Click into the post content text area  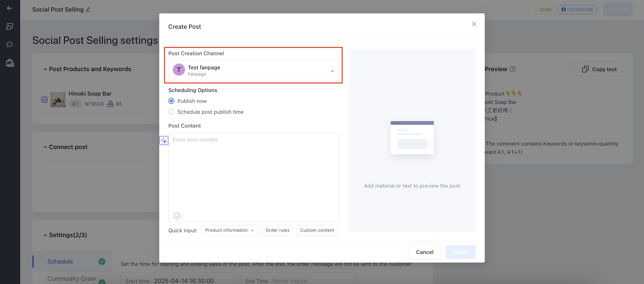pos(254,174)
